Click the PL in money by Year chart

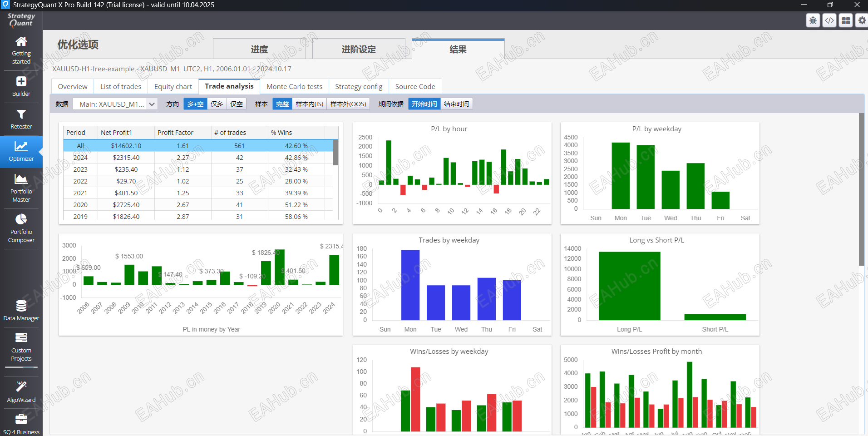click(x=201, y=284)
